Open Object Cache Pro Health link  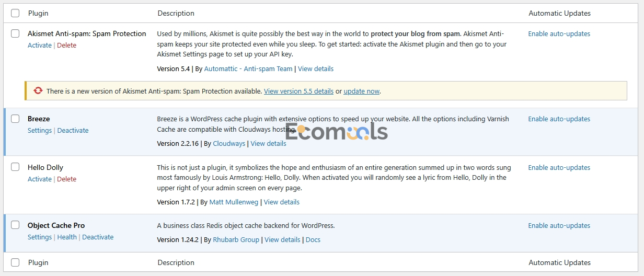[x=67, y=237]
